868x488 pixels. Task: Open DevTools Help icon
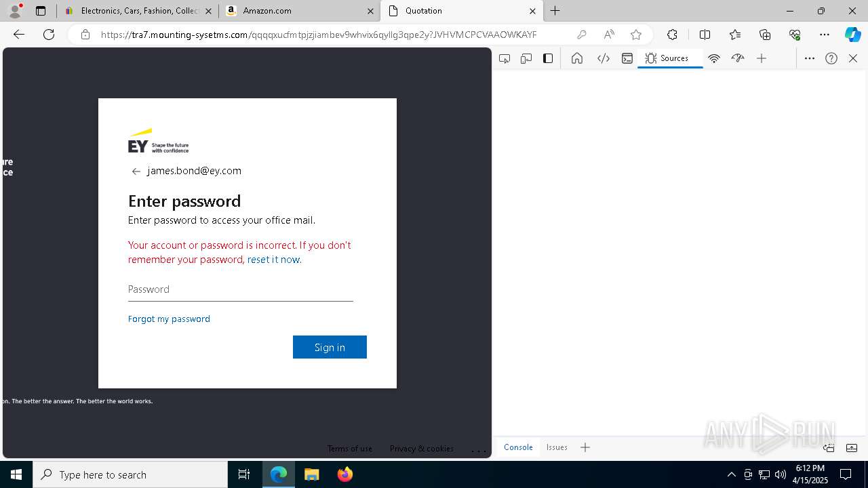click(x=831, y=58)
